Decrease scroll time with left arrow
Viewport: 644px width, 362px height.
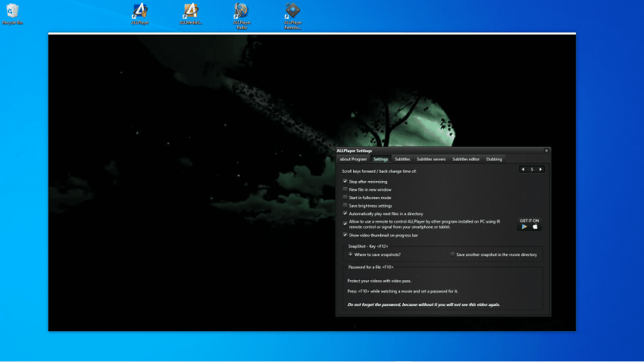pos(523,169)
